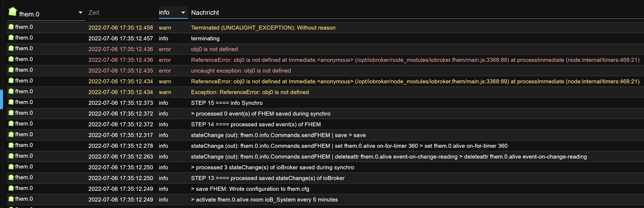The height and width of the screenshot is (208, 644).
Task: Select the 'uncaught exception: obj0 is not defined' message
Action: (x=241, y=70)
